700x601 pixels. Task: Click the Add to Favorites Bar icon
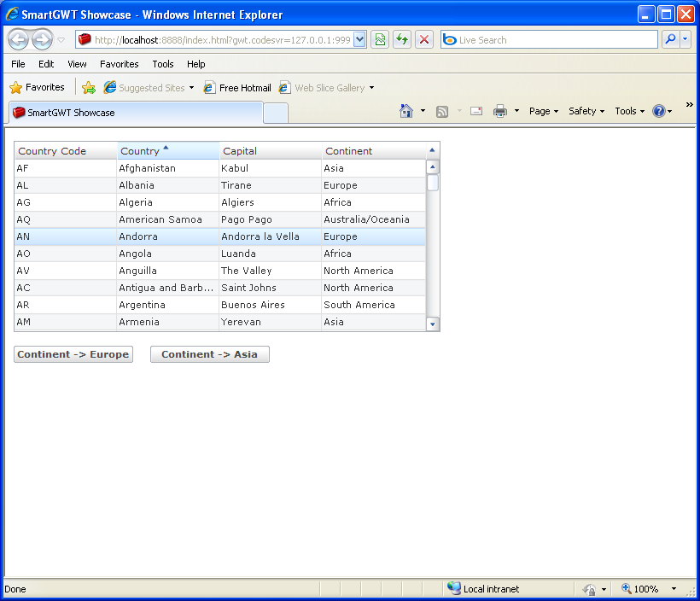point(89,88)
